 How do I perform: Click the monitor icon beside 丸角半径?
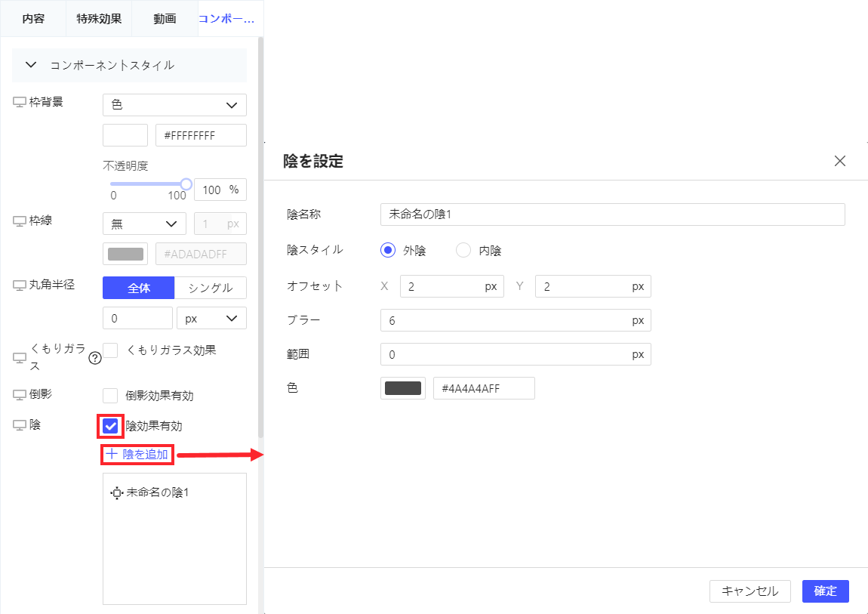click(x=20, y=285)
